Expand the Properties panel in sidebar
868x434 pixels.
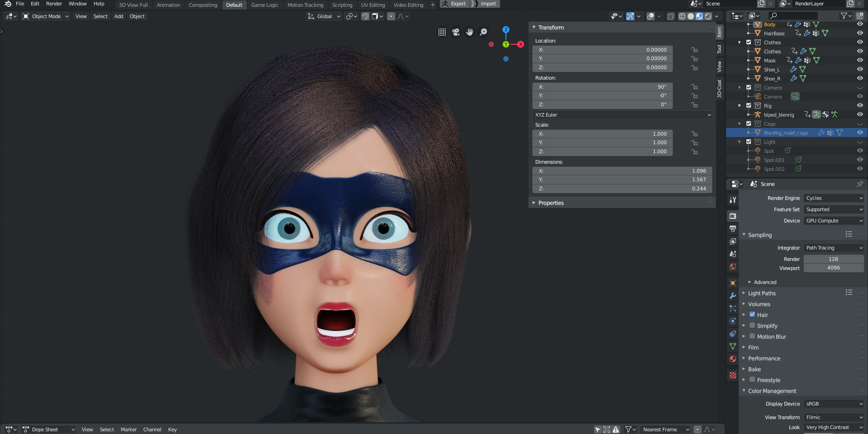click(x=551, y=203)
